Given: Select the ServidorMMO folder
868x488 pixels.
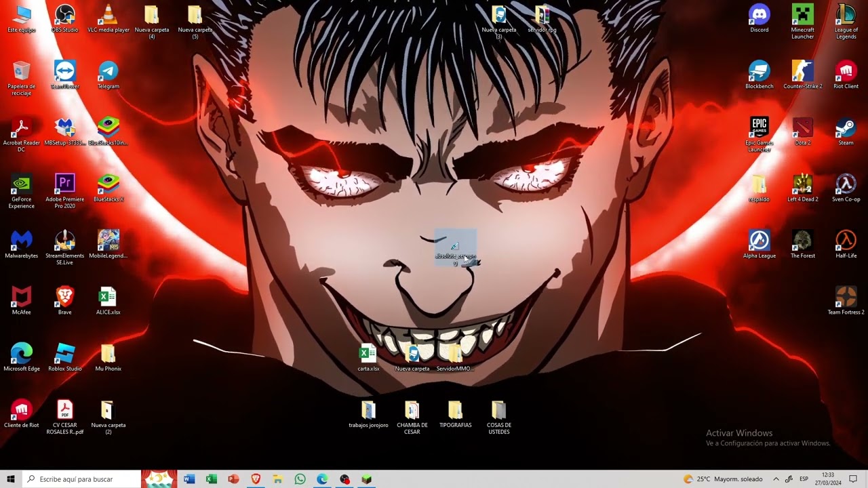Looking at the screenshot, I should tap(455, 358).
